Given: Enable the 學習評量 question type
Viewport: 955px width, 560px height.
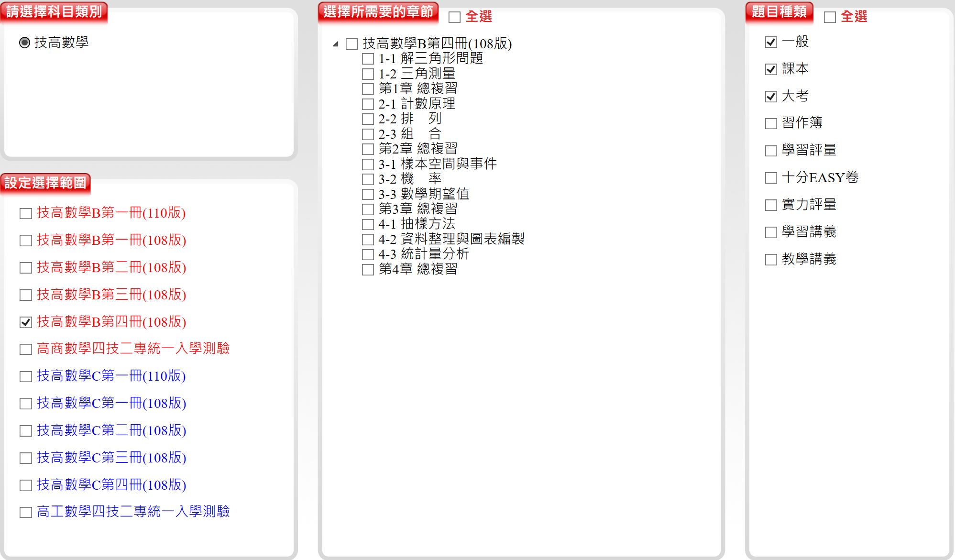Looking at the screenshot, I should point(771,151).
